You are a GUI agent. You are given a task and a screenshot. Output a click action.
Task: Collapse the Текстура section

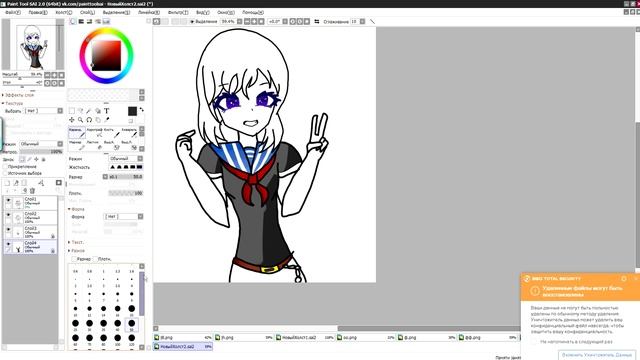click(x=12, y=103)
